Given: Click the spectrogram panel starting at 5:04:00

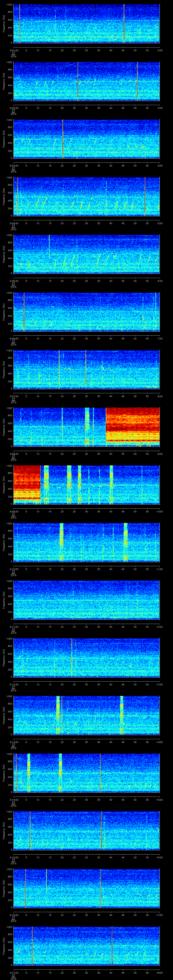Looking at the screenshot, I should (x=87, y=197).
